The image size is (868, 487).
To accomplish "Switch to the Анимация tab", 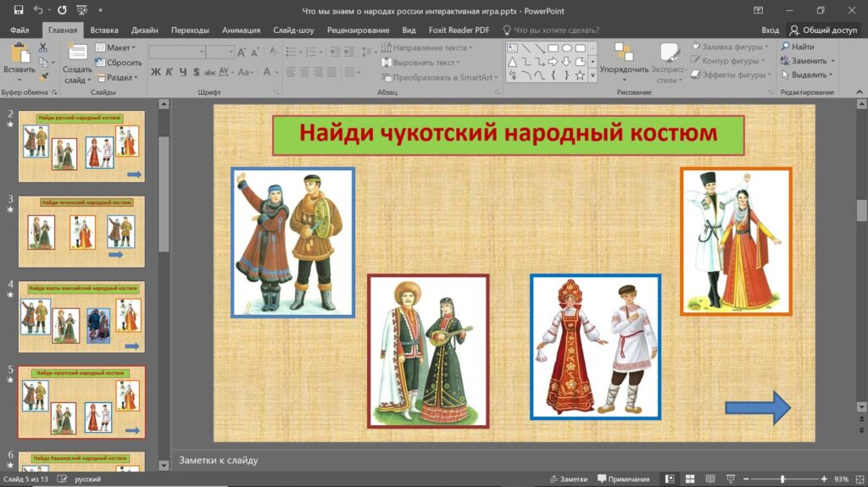I will 242,30.
